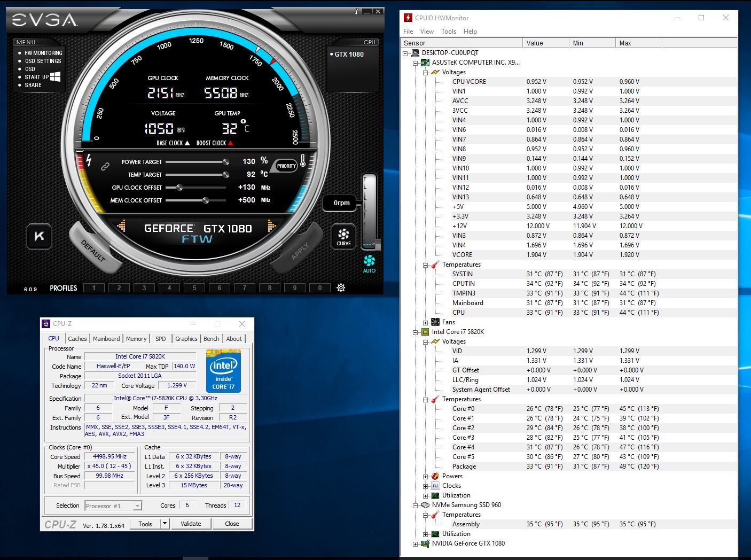Select profile slot 5

(194, 287)
